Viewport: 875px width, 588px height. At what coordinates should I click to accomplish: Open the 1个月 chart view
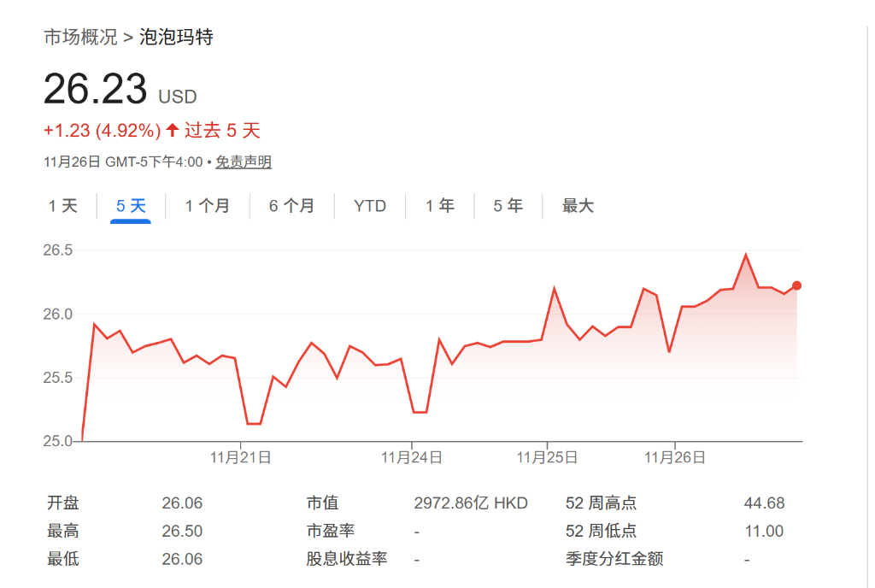pos(207,205)
